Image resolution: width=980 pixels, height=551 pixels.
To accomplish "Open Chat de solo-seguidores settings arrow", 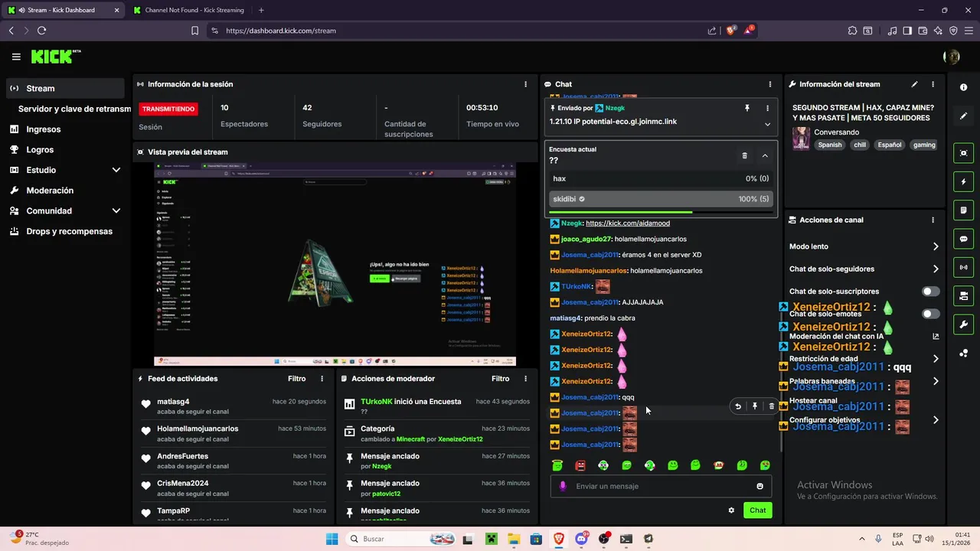I will point(936,269).
